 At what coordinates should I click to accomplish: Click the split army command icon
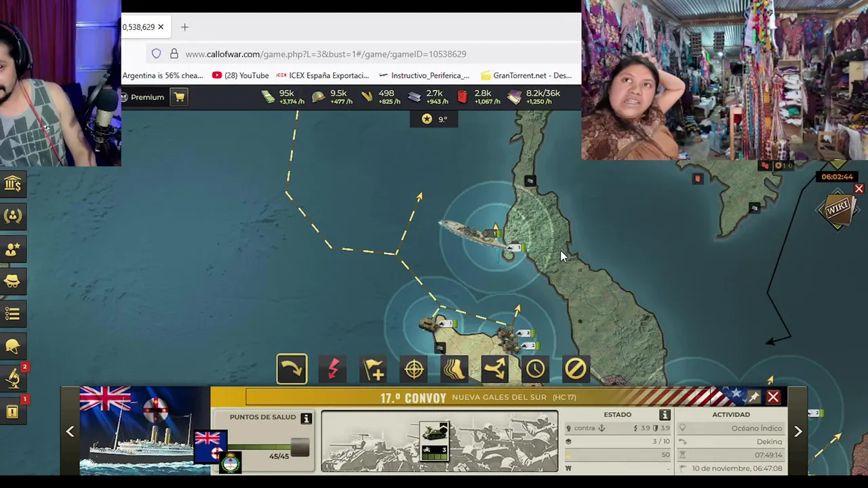point(495,369)
